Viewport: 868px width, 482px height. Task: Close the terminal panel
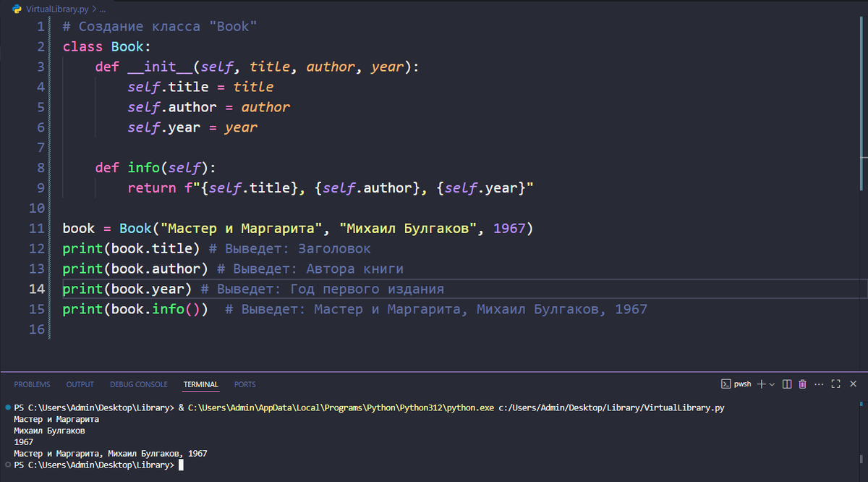[x=854, y=384]
